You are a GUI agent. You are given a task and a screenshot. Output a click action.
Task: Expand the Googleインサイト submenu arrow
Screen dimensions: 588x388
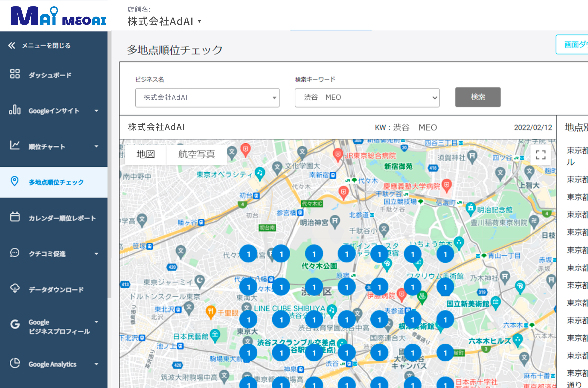pyautogui.click(x=96, y=111)
